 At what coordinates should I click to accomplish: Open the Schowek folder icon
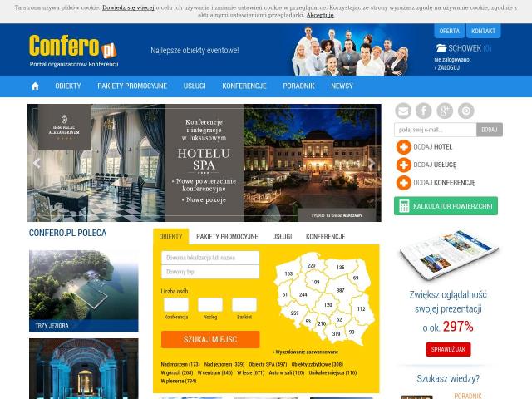441,48
